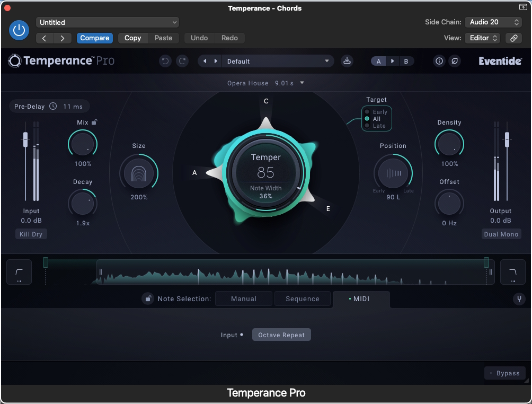Expand the Opera House reverb type menu
Screen dimensions: 532x404
pos(265,83)
